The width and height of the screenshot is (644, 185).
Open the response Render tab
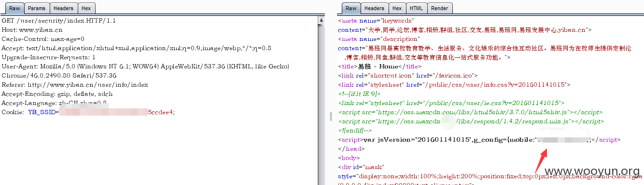click(439, 8)
